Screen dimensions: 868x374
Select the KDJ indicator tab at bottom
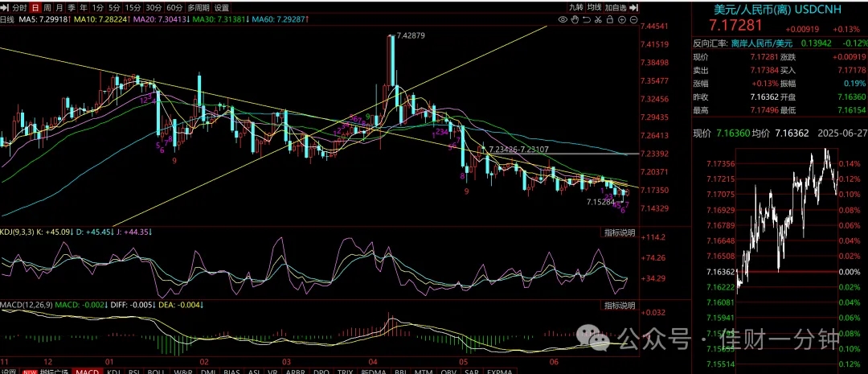coord(113,372)
